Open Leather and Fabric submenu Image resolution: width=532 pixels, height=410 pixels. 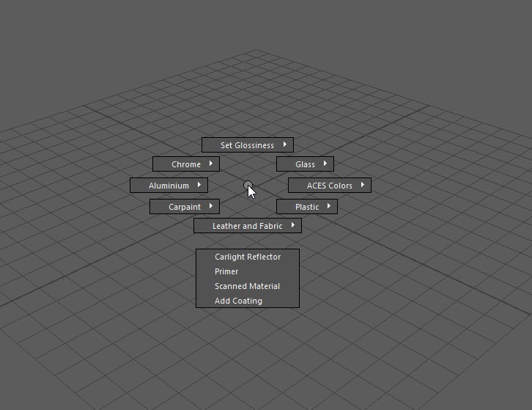coord(248,226)
